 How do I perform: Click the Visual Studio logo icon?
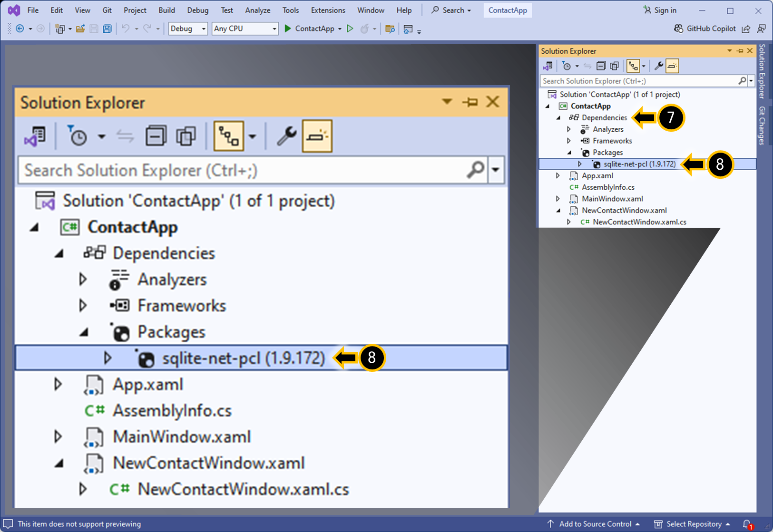pos(14,10)
